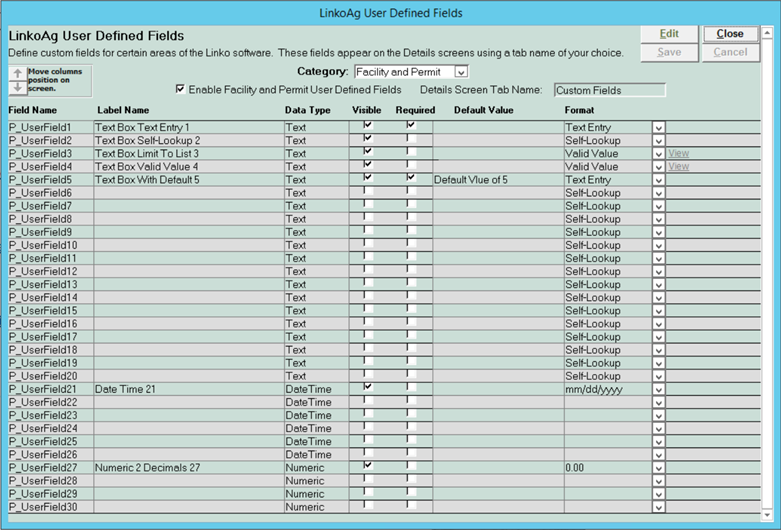Click the Close button
781x530 pixels.
point(730,34)
